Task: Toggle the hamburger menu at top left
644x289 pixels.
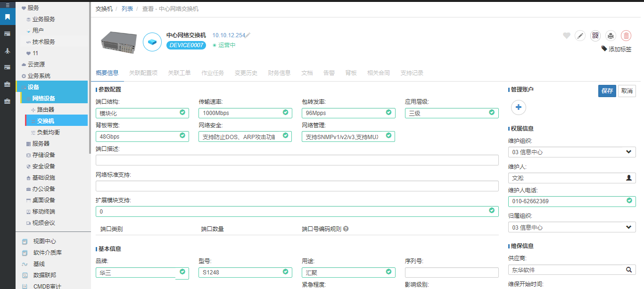Action: point(7,5)
